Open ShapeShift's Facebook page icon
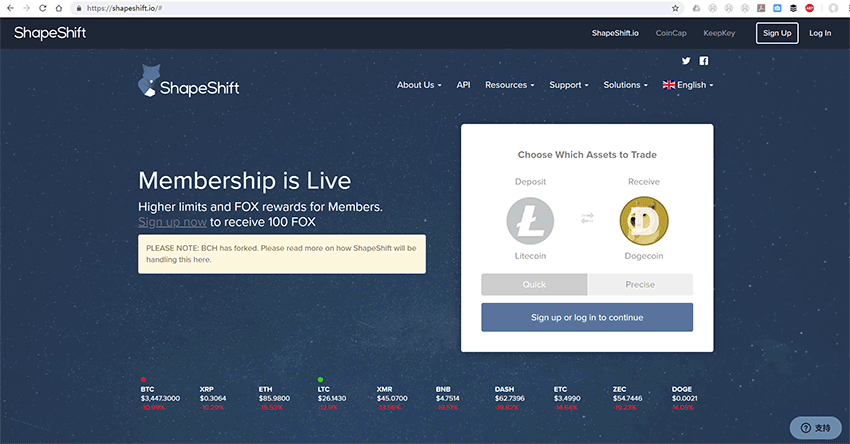 click(x=704, y=61)
